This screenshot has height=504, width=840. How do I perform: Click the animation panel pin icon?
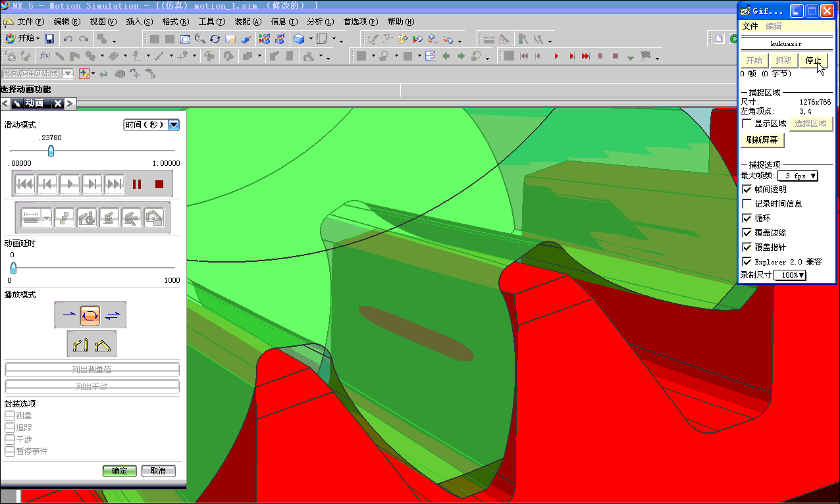pyautogui.click(x=16, y=103)
